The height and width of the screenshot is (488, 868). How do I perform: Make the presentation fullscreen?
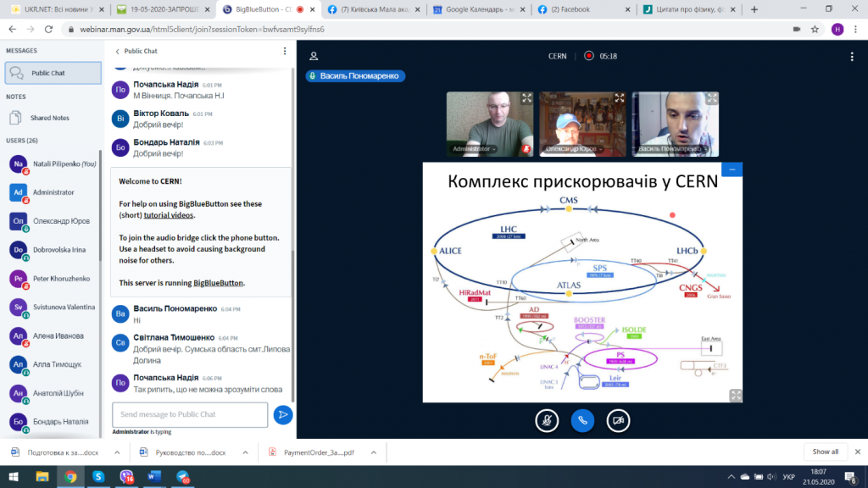point(735,395)
